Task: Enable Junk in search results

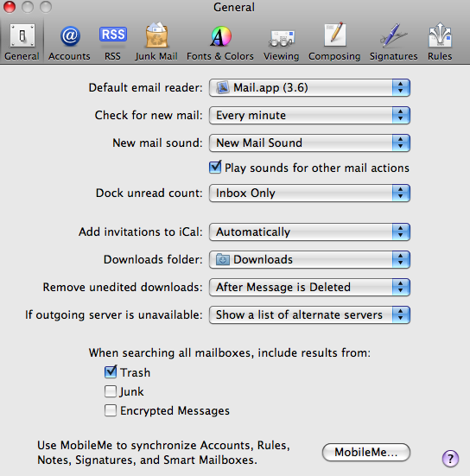Action: tap(111, 391)
